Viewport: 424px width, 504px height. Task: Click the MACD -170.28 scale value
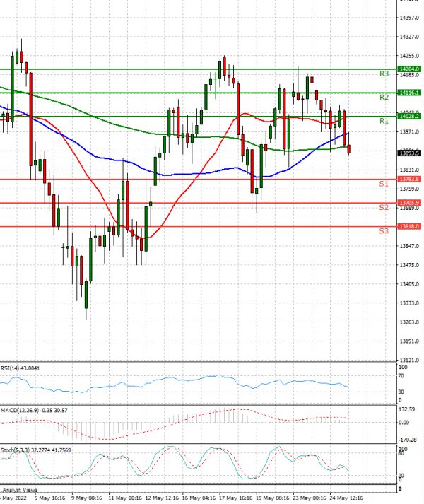408,440
